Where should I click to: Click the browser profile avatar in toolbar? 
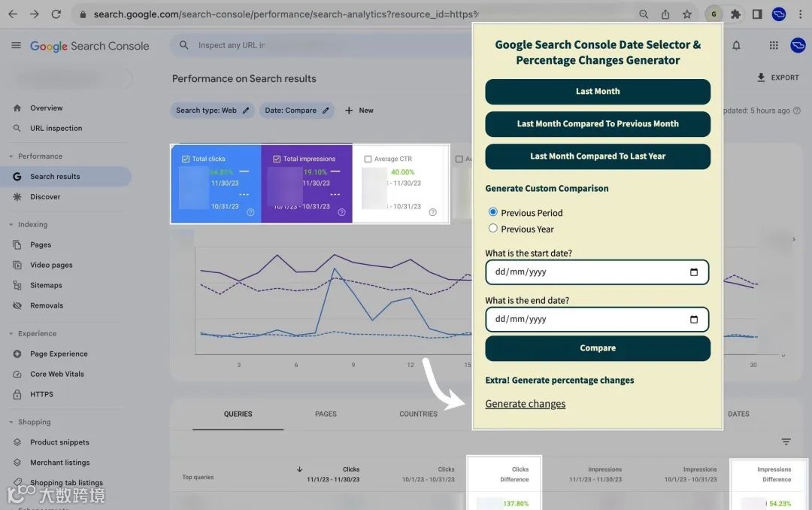pyautogui.click(x=779, y=14)
